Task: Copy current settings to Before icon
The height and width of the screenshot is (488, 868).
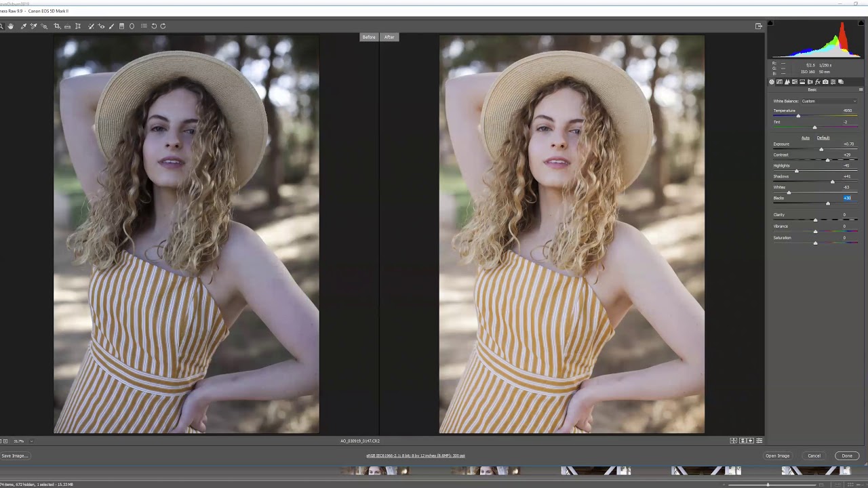Action: (751, 441)
